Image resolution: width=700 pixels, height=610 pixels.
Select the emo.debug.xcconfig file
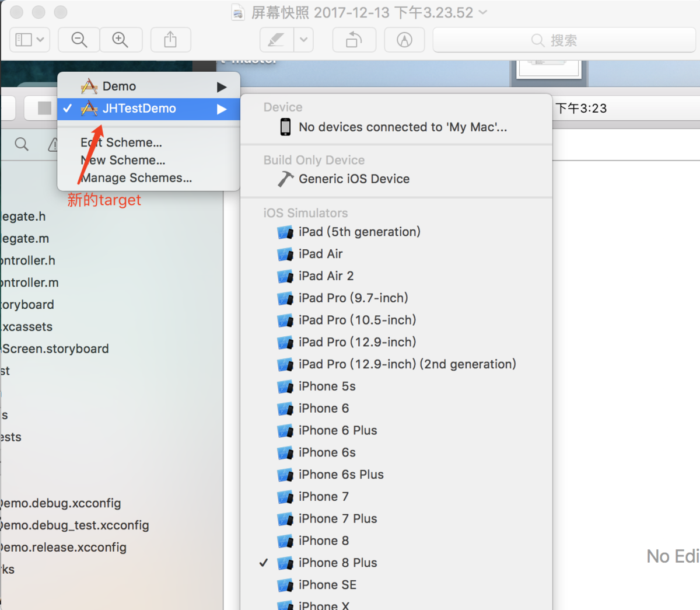click(61, 503)
